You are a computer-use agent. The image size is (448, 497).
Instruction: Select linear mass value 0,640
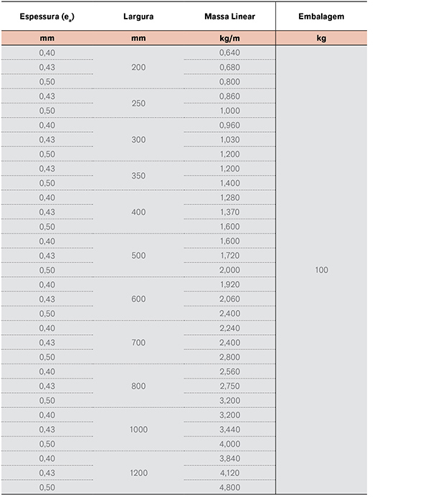point(229,52)
